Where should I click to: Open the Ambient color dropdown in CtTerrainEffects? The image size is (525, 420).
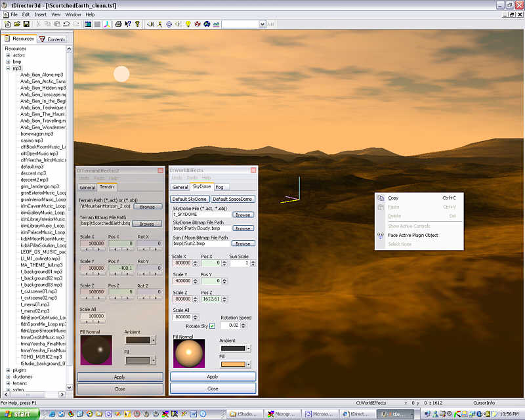[154, 340]
